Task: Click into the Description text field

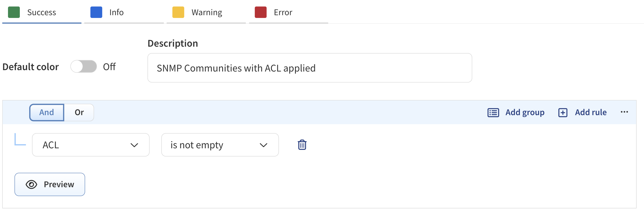Action: pyautogui.click(x=309, y=68)
